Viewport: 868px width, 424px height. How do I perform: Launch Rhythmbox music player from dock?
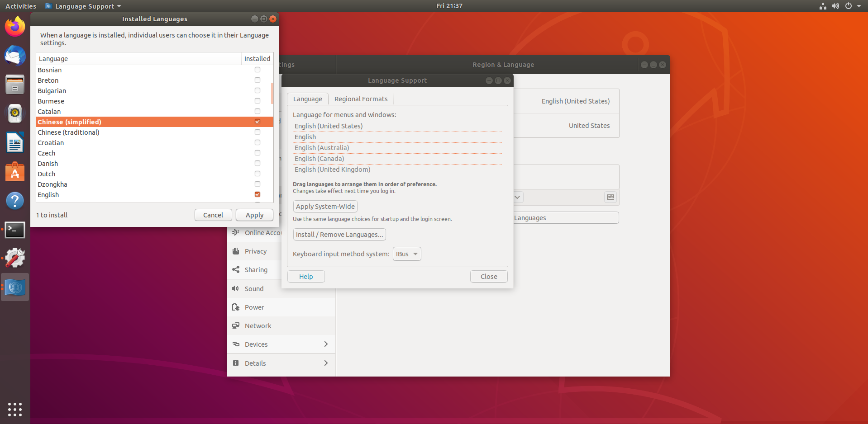[x=15, y=113]
